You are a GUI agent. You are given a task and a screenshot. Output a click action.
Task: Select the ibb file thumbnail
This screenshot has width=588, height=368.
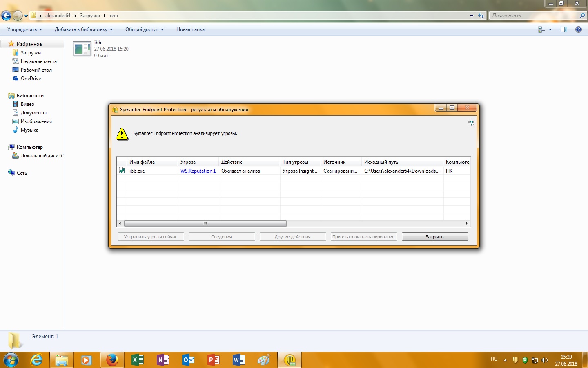82,49
